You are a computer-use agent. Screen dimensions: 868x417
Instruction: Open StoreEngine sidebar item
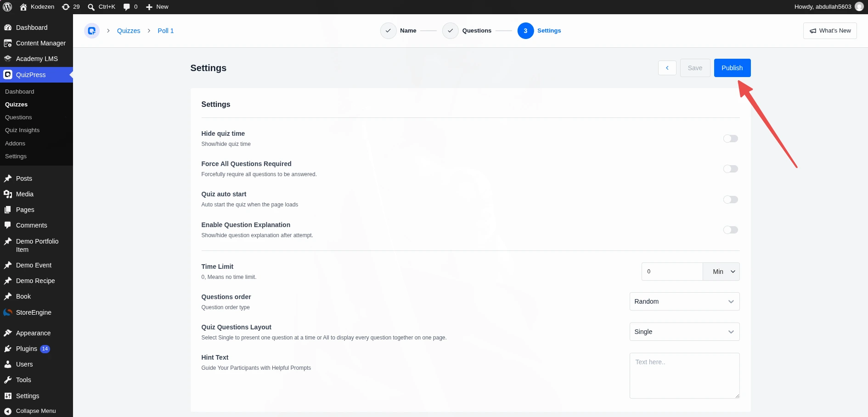point(36,312)
